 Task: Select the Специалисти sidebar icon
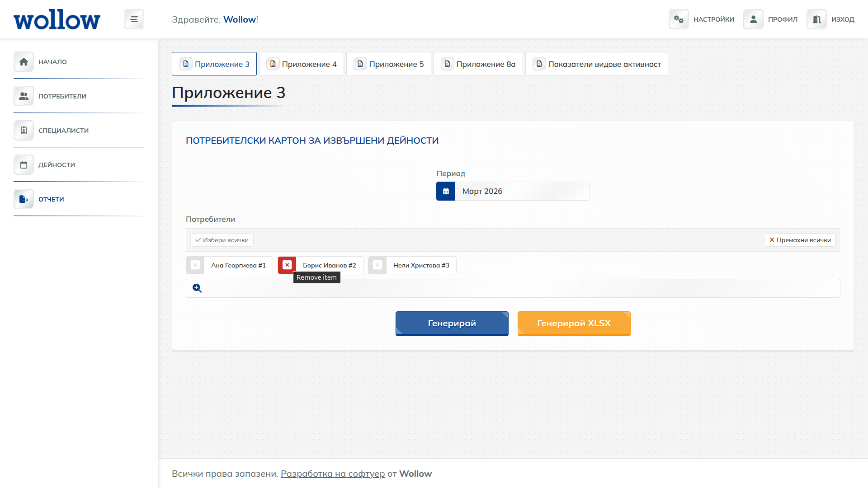23,130
